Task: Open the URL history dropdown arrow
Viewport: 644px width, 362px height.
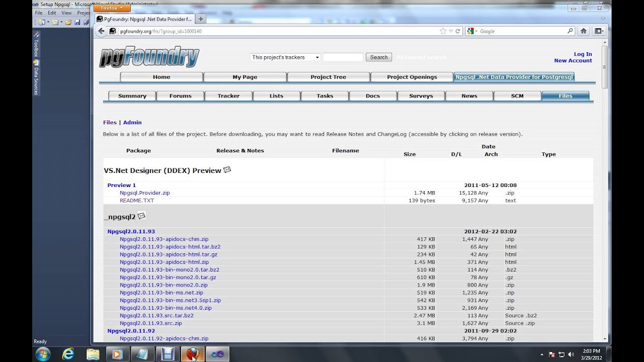Action: tap(451, 31)
